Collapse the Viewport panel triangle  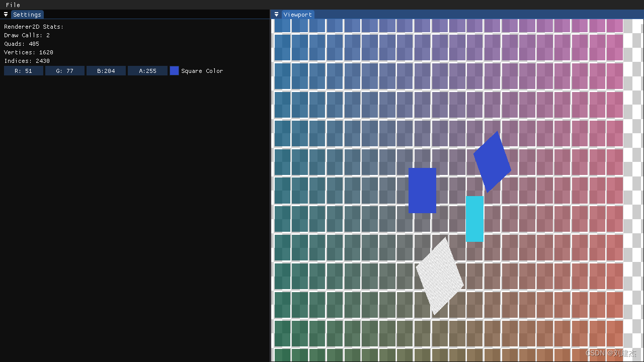276,15
